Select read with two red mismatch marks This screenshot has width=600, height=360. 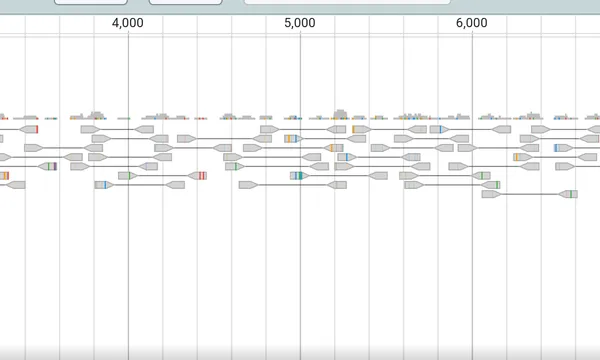click(197, 176)
